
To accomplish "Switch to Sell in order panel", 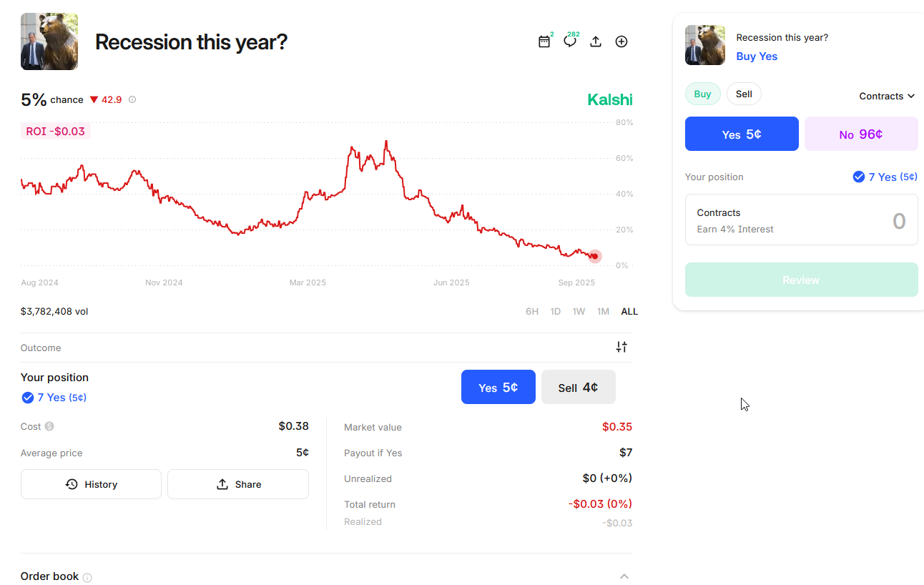I will click(x=744, y=94).
